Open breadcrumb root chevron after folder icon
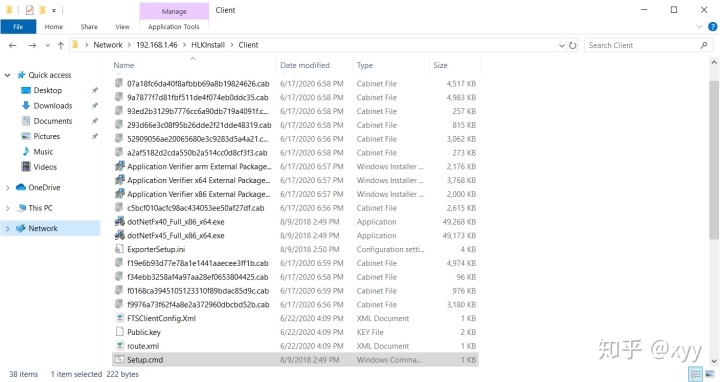 (x=86, y=45)
